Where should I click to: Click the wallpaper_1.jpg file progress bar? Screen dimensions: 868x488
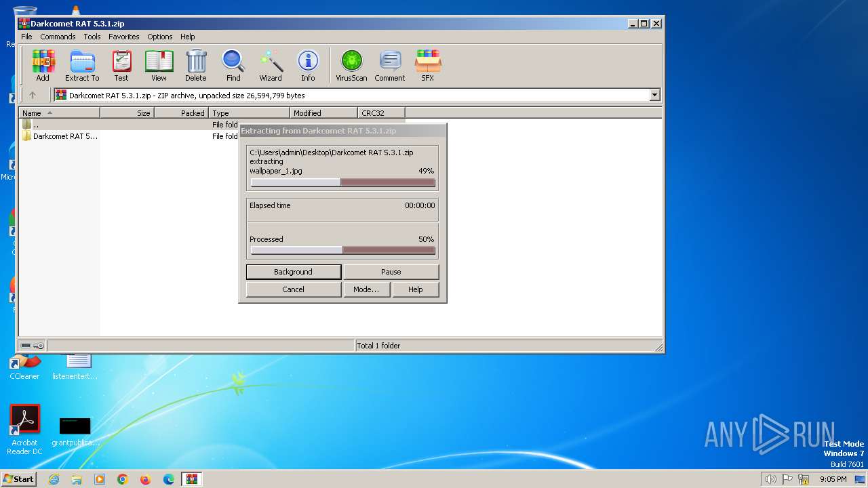point(342,182)
